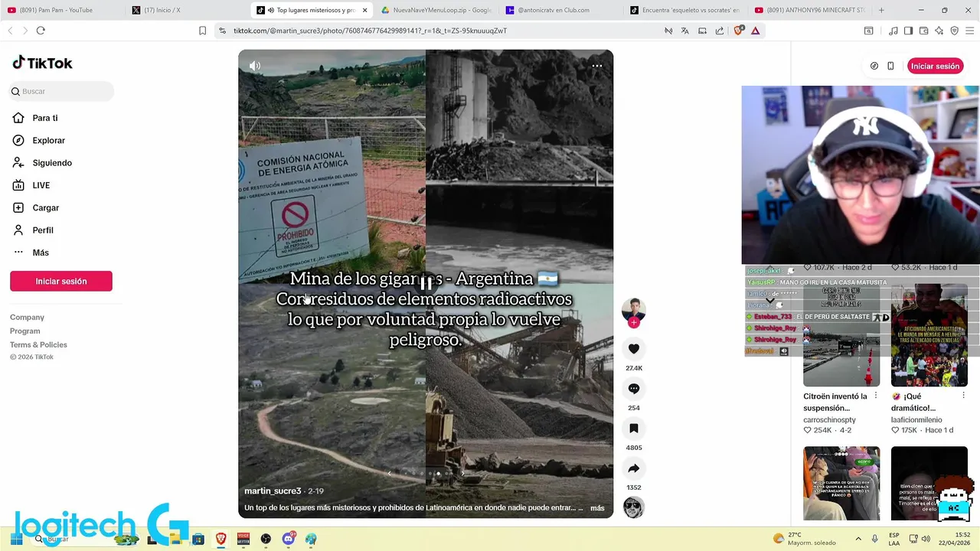Open Company footer link
The image size is (980, 551).
point(27,317)
